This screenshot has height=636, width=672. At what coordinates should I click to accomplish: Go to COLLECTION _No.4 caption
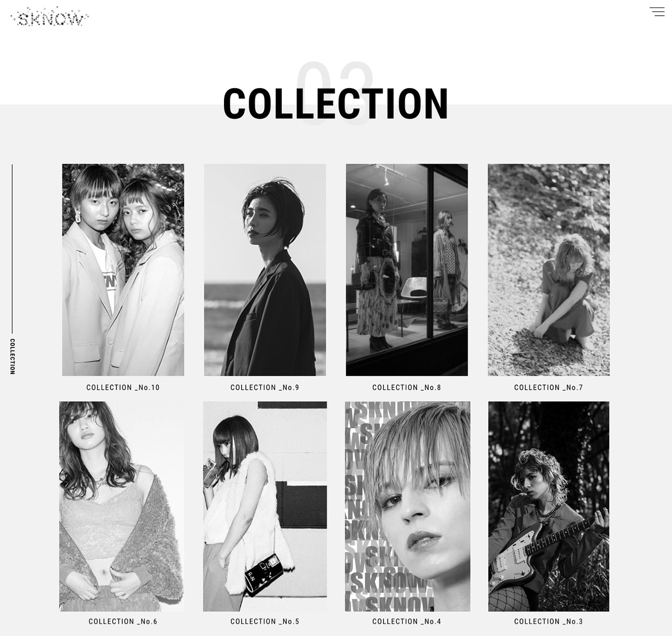(407, 621)
